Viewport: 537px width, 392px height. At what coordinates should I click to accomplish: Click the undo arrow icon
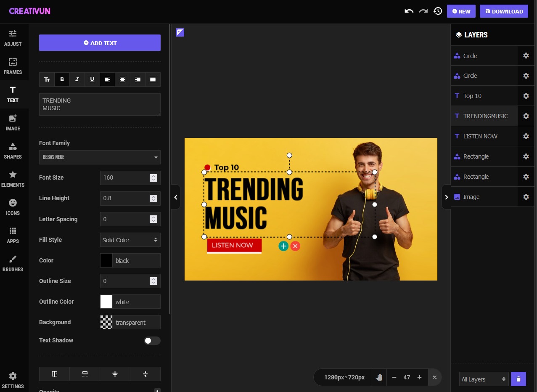[x=409, y=11]
